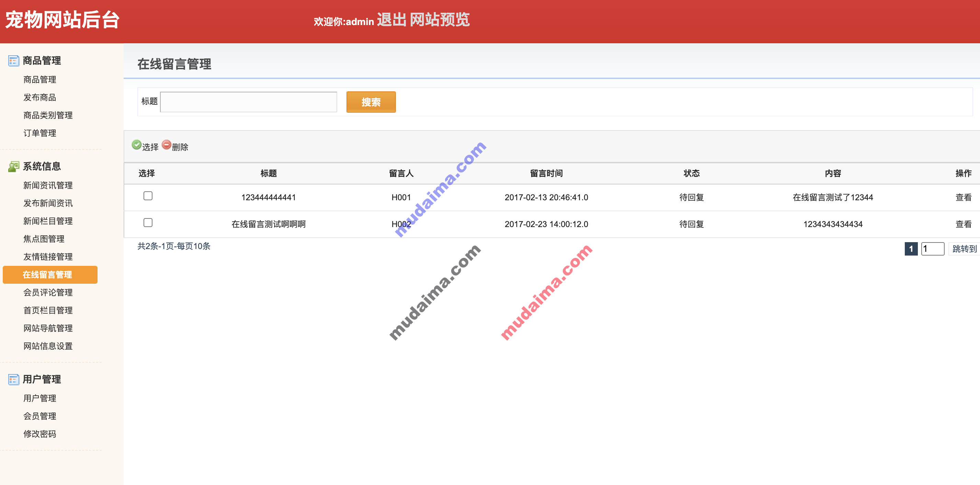Focus the page number jump input
This screenshot has height=485, width=980.
[933, 249]
